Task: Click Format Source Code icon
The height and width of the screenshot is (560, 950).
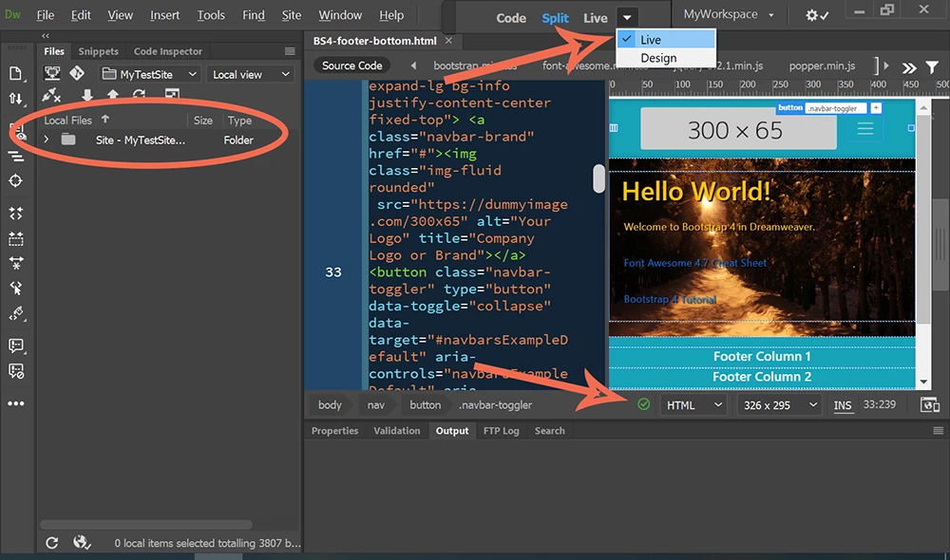Action: pyautogui.click(x=16, y=313)
